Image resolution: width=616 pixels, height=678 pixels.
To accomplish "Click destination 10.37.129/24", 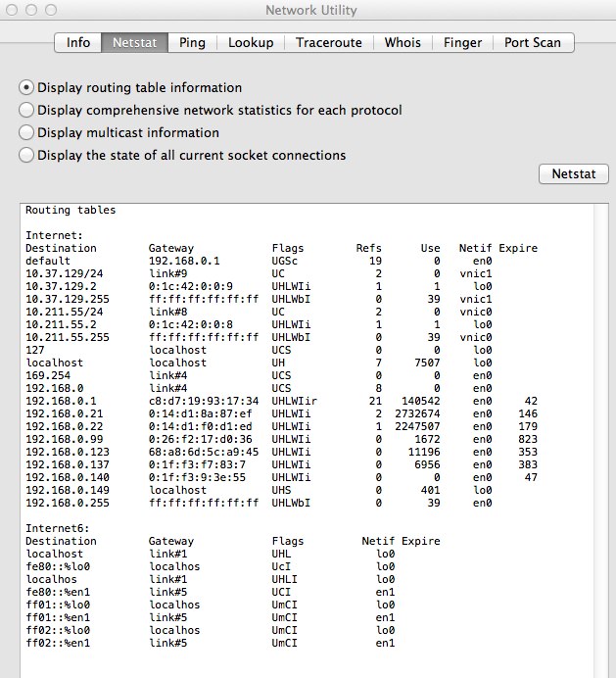I will coord(64,273).
